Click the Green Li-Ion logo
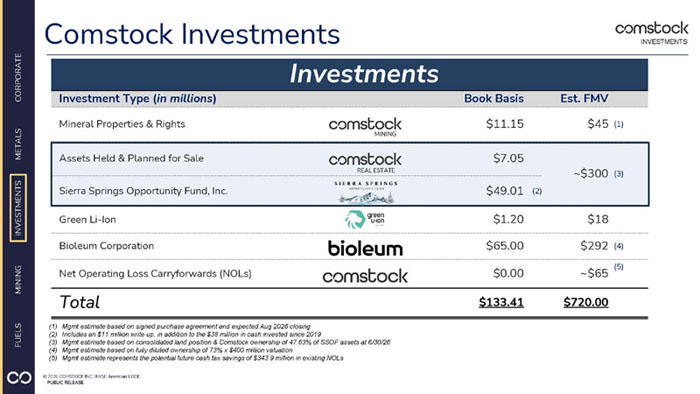The image size is (700, 394). pos(365,220)
